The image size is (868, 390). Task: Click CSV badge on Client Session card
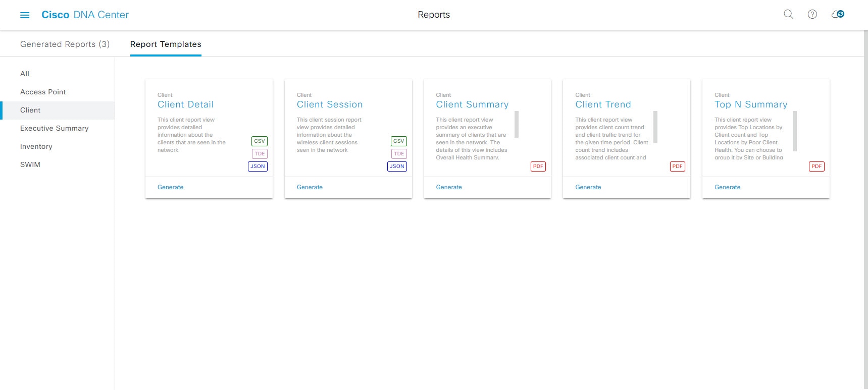[399, 141]
